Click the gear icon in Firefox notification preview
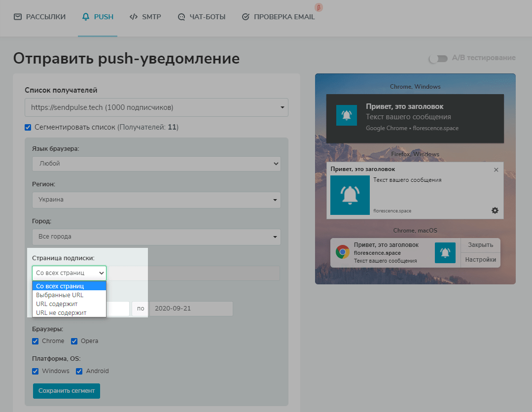 coord(495,210)
